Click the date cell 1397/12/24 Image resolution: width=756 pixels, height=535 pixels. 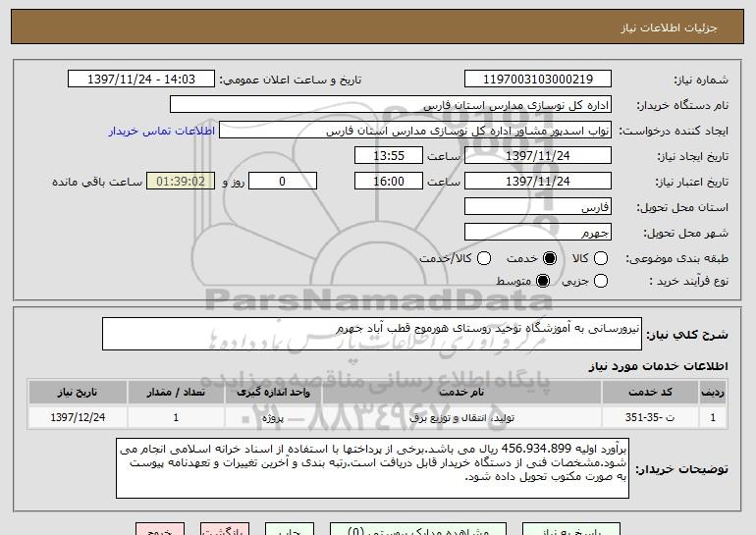pos(78,417)
